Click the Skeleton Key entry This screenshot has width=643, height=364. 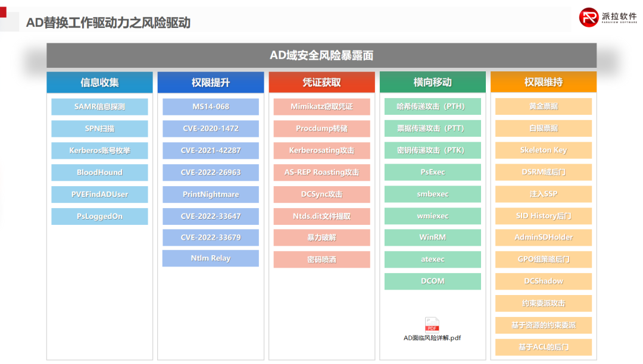pos(543,150)
